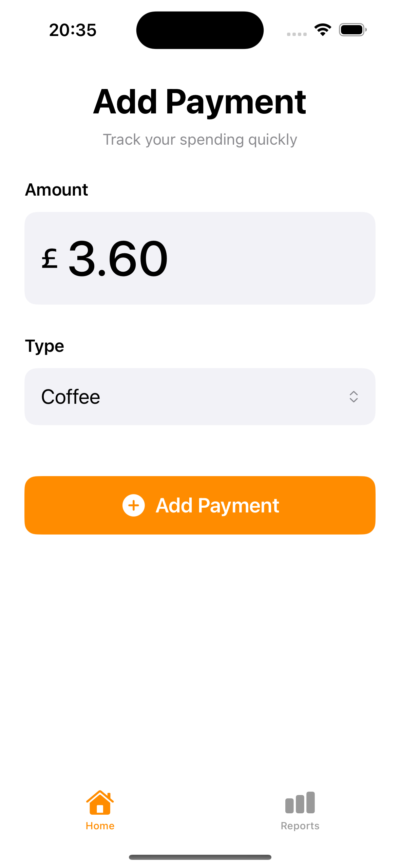Tap the Amount field label
Viewport: 400px width, 868px height.
click(56, 189)
